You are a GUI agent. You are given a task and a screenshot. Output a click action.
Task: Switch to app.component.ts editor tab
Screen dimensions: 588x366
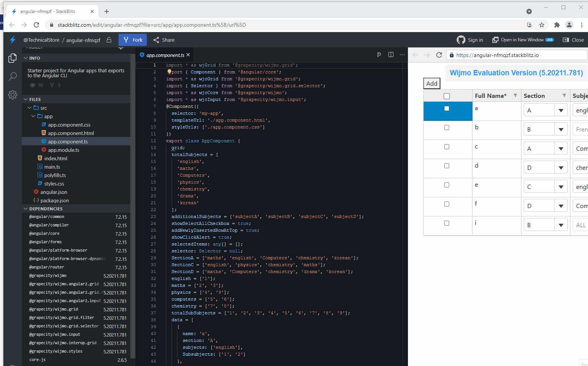[x=165, y=55]
